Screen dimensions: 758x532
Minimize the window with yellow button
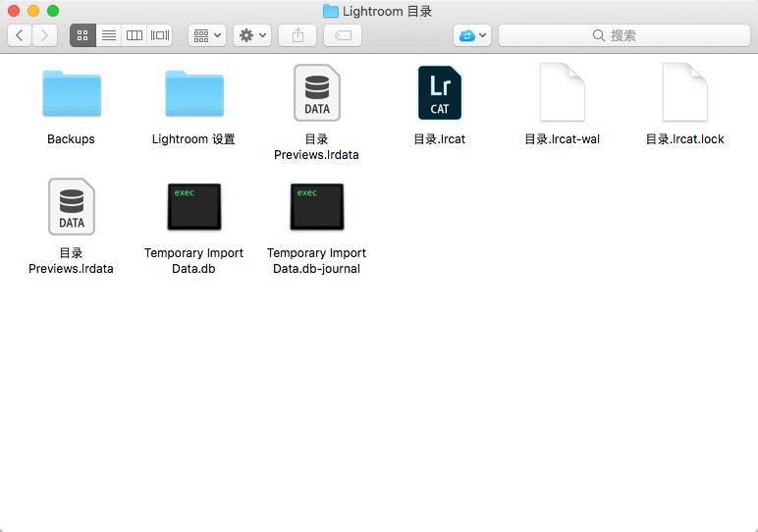(x=33, y=11)
